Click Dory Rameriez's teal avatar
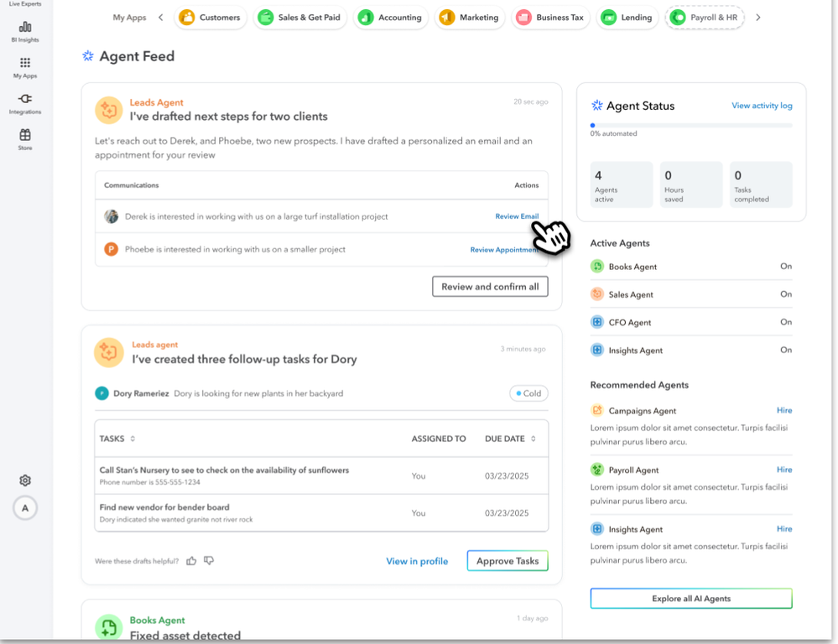Screen dimensions: 838x644 tap(101, 393)
